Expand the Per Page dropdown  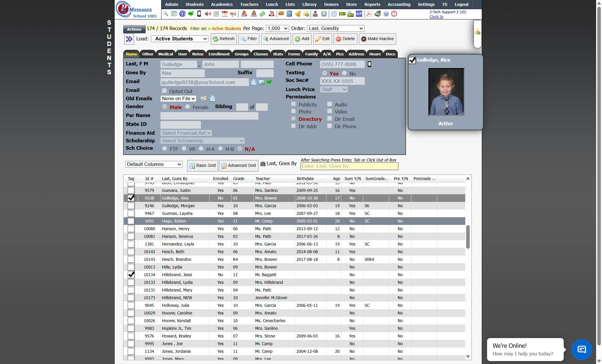(277, 29)
